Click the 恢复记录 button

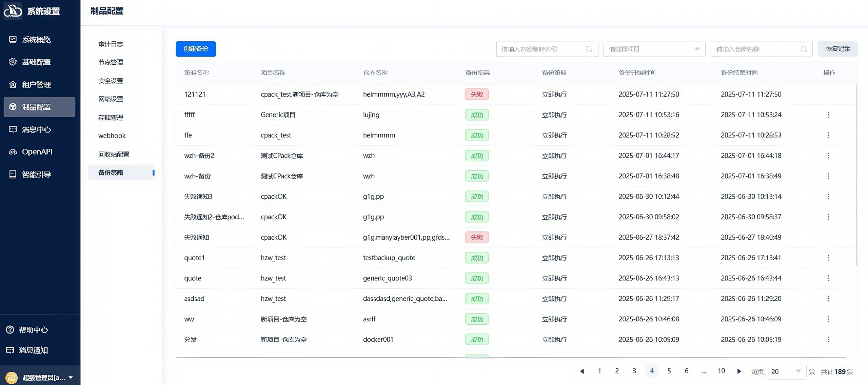point(838,49)
